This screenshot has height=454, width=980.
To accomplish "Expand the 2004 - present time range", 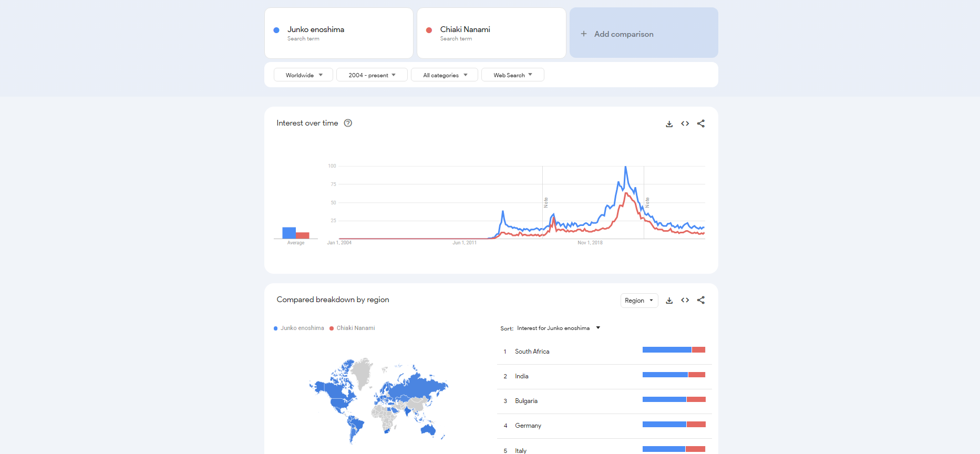I will pyautogui.click(x=372, y=75).
